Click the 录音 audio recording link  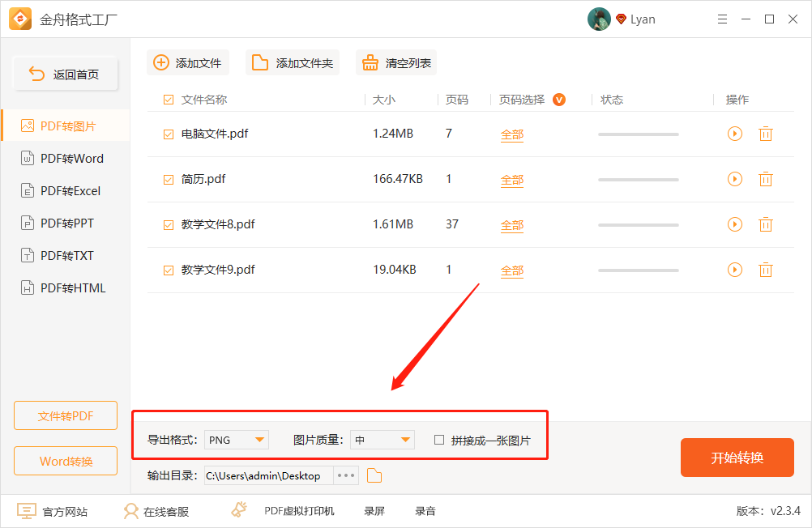[x=425, y=512]
